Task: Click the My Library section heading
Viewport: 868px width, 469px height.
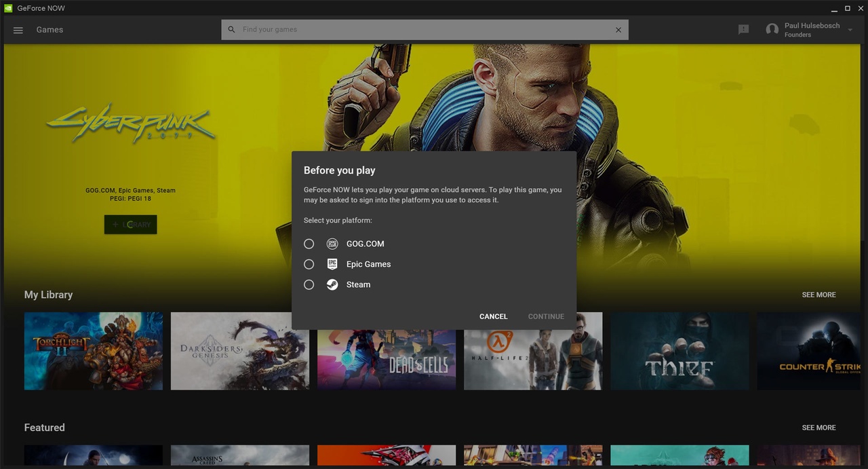Action: point(48,295)
